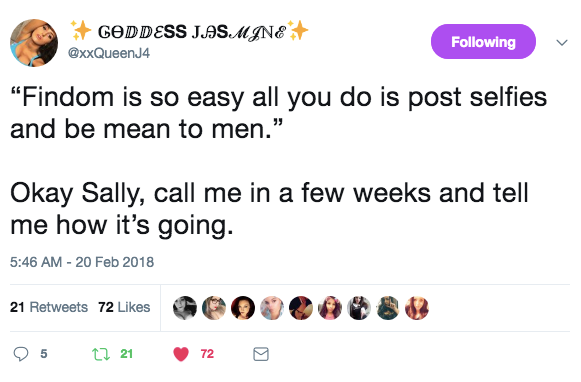This screenshot has width=581, height=382.
Task: Open the 5:46 AM - 20 Feb 2018 timestamp
Action: coord(82,262)
